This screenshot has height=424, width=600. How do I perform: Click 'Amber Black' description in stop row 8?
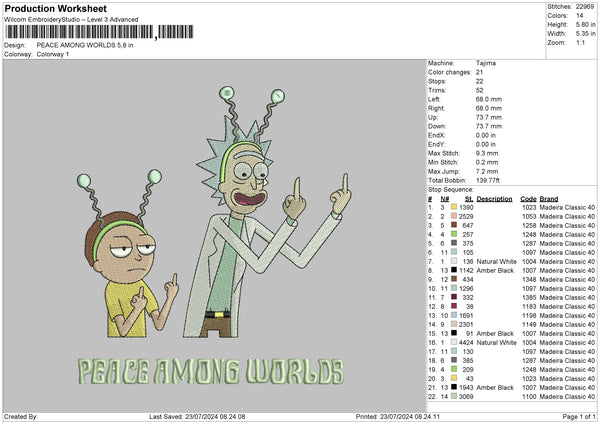pyautogui.click(x=495, y=271)
